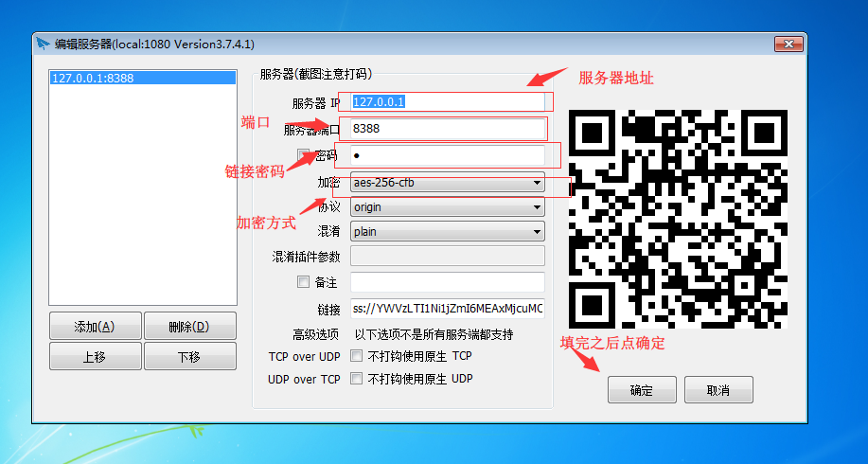Select the 127.0.0.1:8388 server entry

(142, 78)
